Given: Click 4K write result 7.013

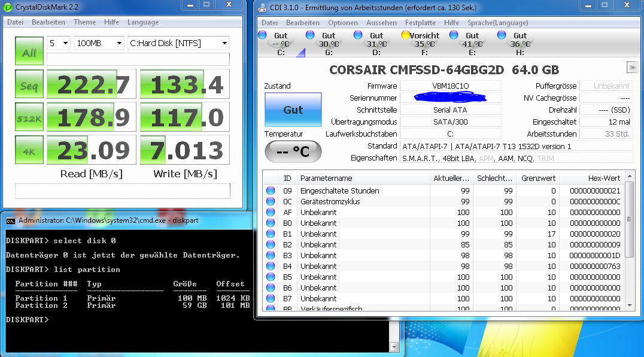Looking at the screenshot, I should [185, 150].
